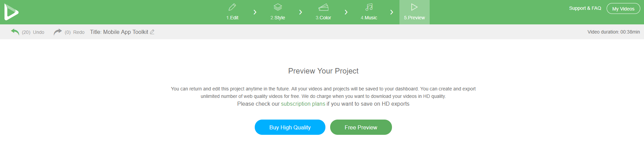Go to the 4.Music step label
644x147 pixels.
[x=369, y=18]
